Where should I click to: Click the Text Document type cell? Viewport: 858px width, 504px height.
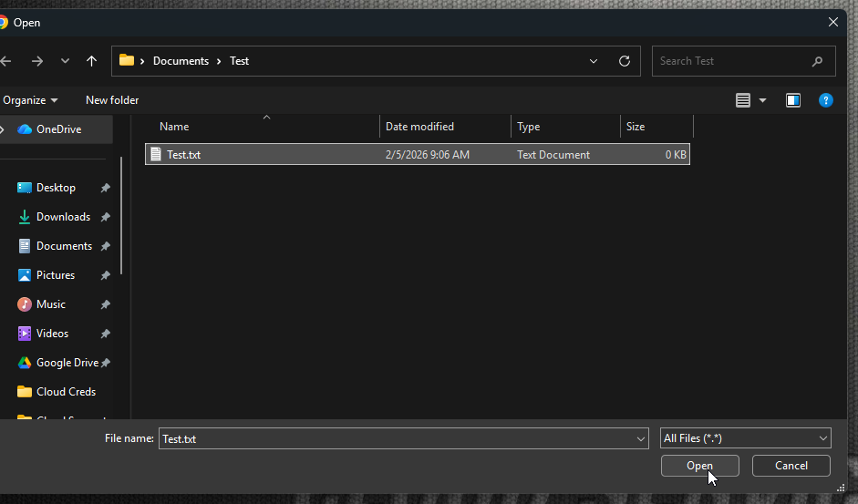(x=553, y=155)
